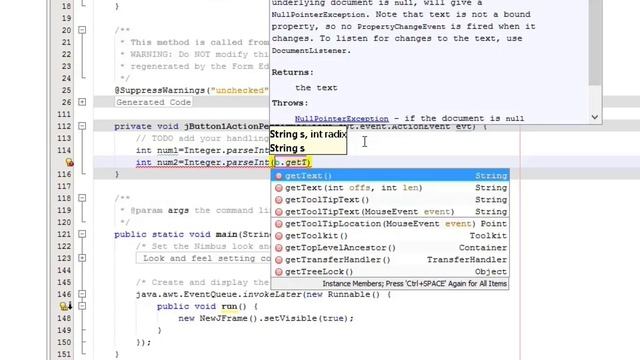
Task: Choose getText(int offs, int len) suggestion
Action: click(390, 188)
